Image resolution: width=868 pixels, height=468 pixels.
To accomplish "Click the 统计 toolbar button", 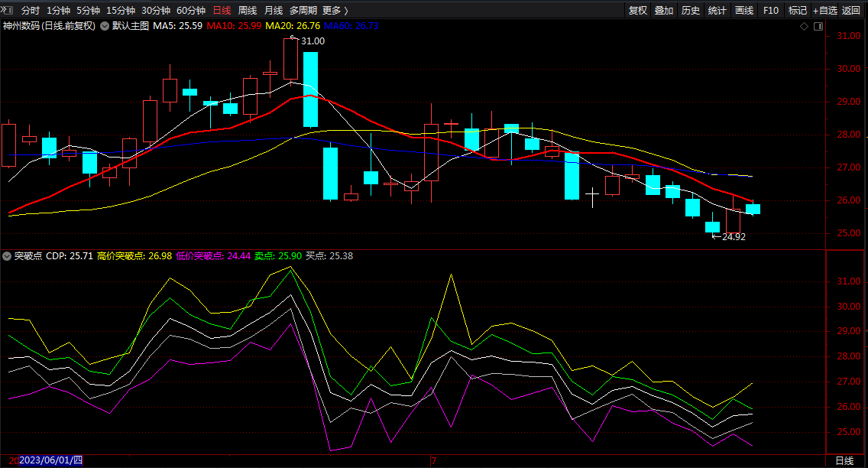I will point(717,11).
